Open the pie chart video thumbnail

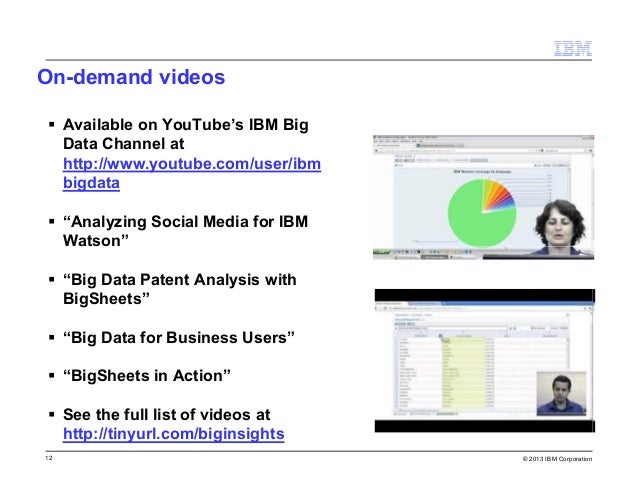click(x=483, y=197)
